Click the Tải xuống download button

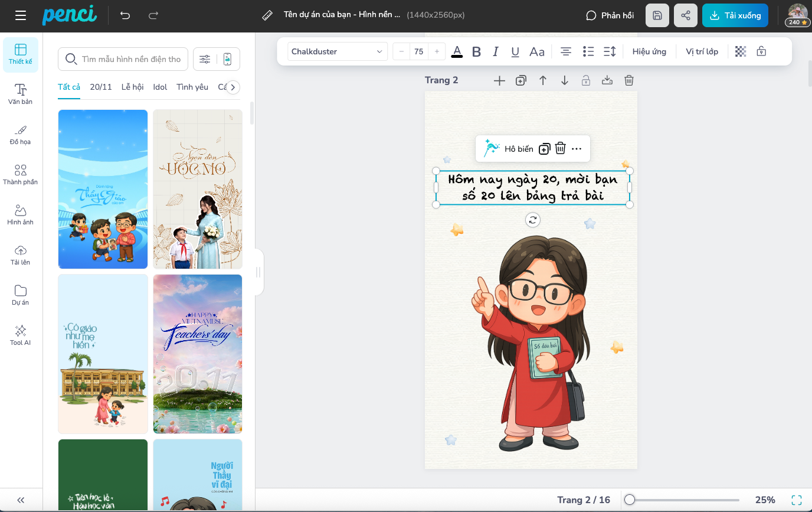[x=735, y=16]
